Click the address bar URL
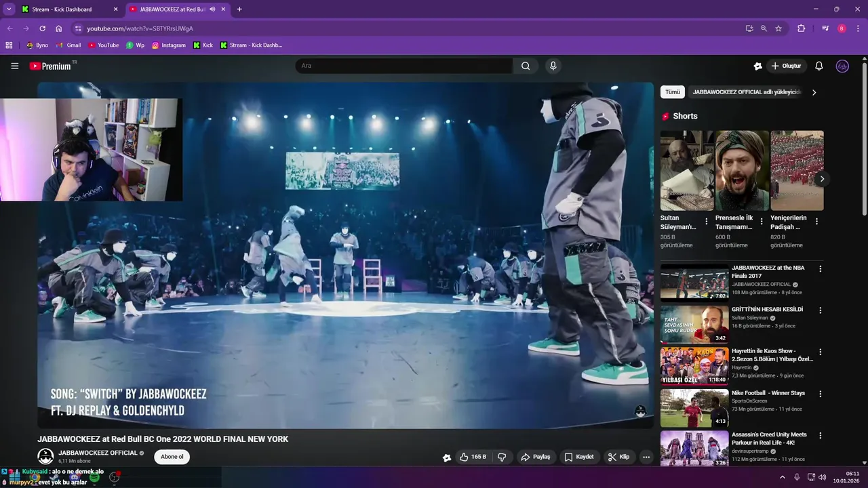The image size is (868, 488). 140,28
